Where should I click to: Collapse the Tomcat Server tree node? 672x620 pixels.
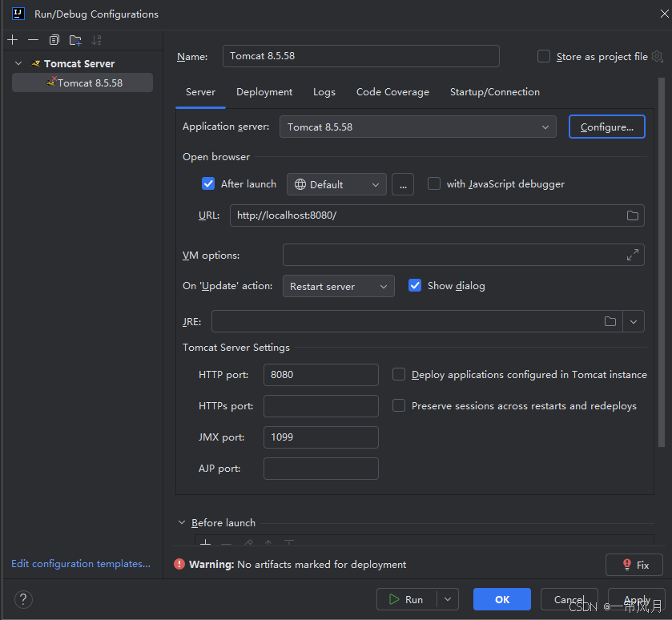[18, 63]
